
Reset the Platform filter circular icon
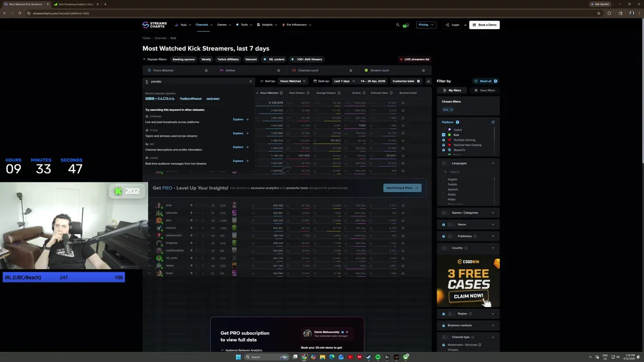pos(493,122)
